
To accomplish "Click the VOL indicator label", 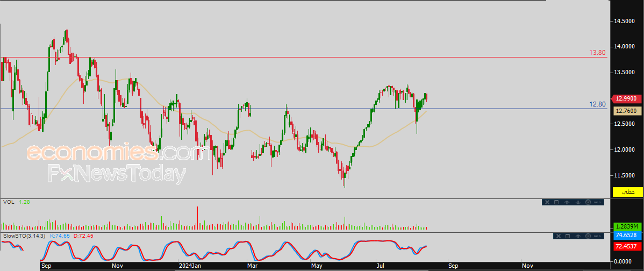I will tap(8, 202).
